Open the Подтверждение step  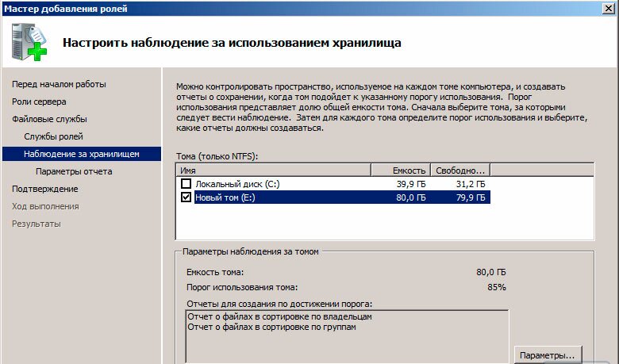pyautogui.click(x=45, y=189)
